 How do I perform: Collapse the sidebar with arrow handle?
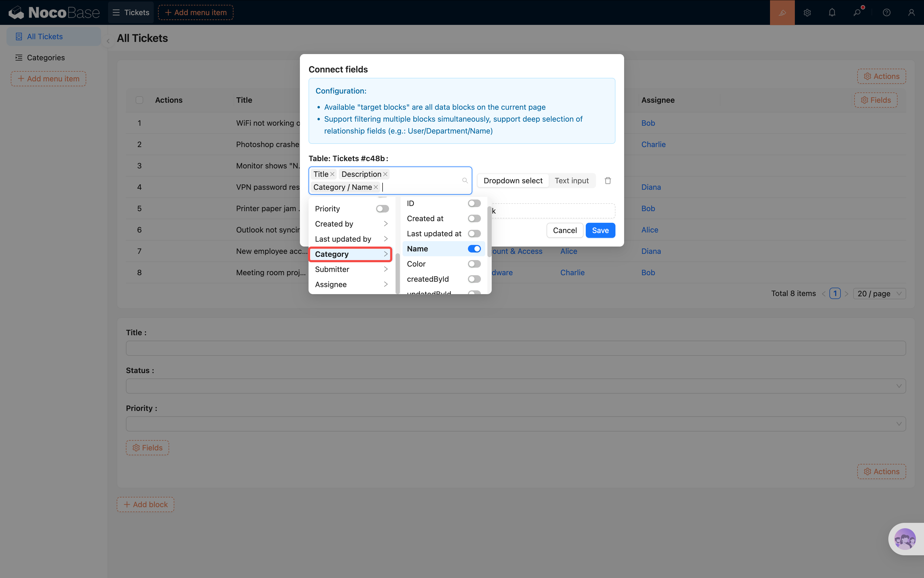point(108,41)
